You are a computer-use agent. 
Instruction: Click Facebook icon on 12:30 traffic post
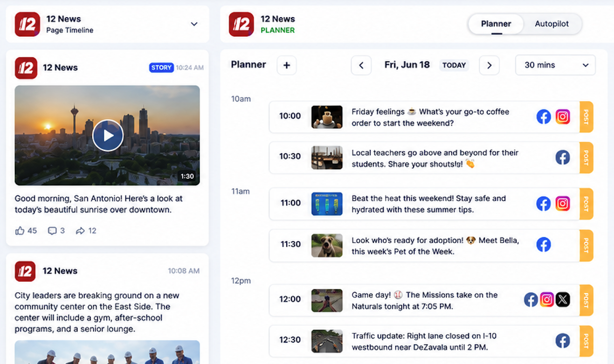(563, 341)
